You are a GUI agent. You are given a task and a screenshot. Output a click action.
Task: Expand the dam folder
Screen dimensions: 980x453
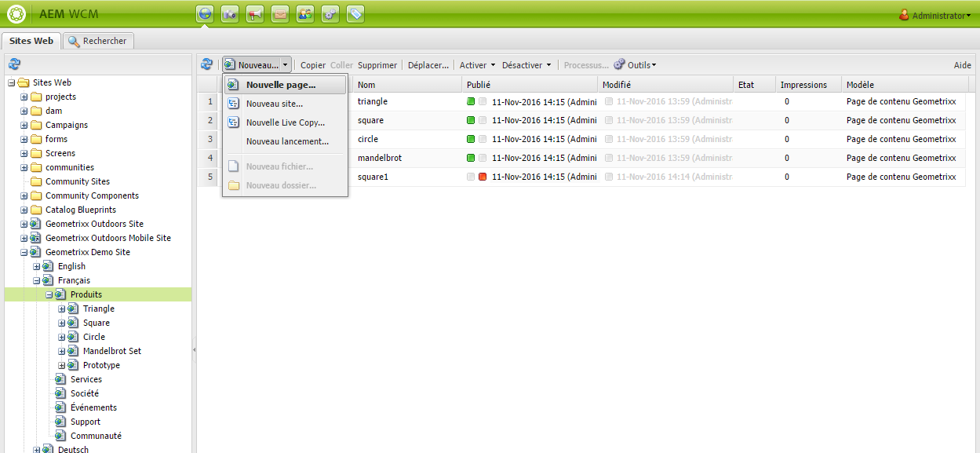tap(24, 111)
